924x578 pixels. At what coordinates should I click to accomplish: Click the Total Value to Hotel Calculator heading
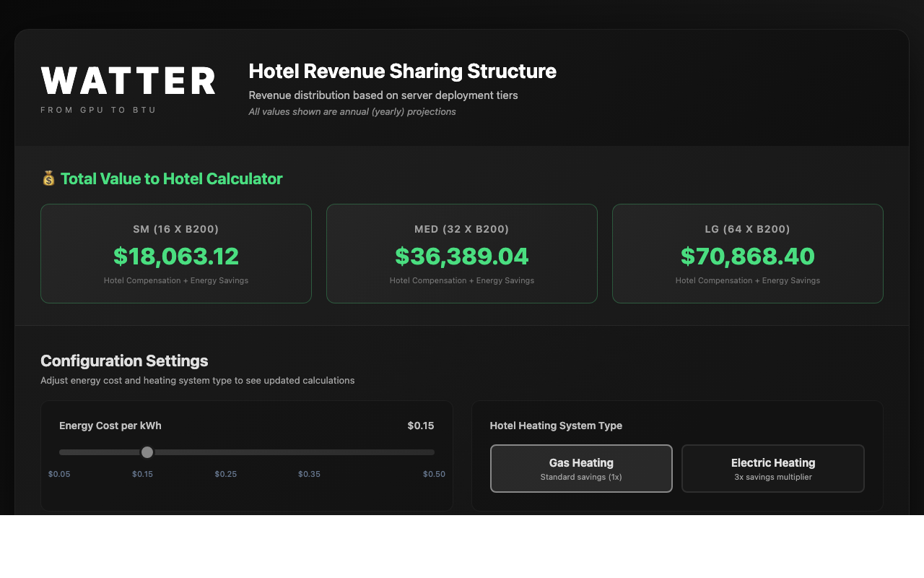171,178
